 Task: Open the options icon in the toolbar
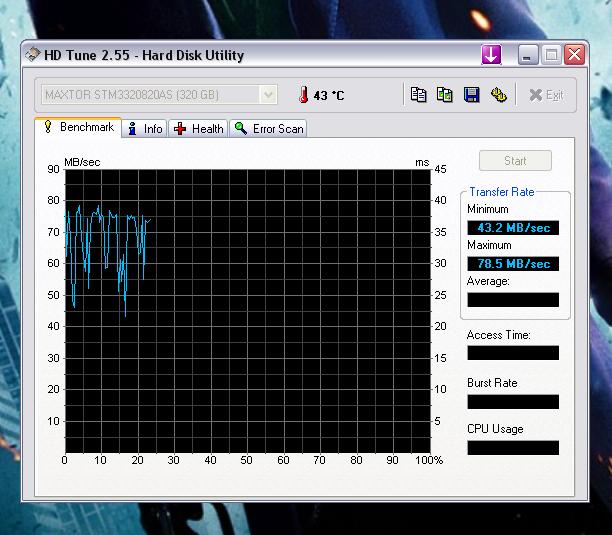[498, 95]
